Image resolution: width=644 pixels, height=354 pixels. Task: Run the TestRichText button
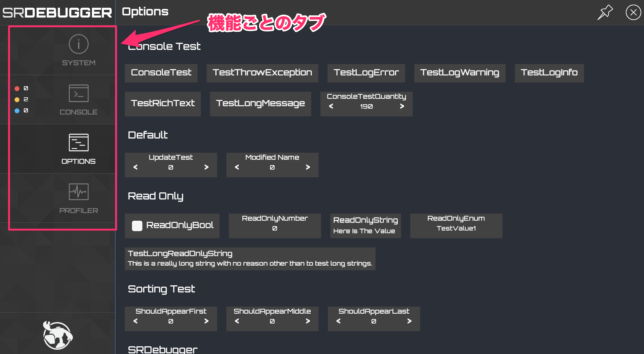(x=163, y=104)
